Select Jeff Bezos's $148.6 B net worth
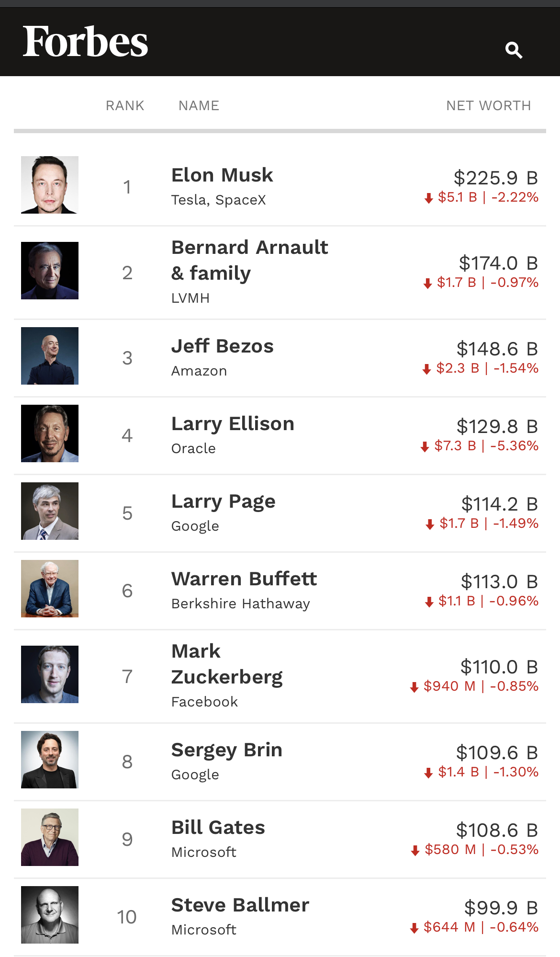The image size is (560, 957). coord(497,349)
